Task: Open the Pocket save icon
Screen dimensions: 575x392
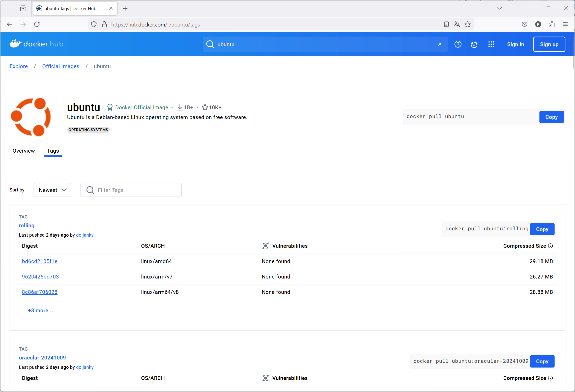Action: (x=525, y=24)
